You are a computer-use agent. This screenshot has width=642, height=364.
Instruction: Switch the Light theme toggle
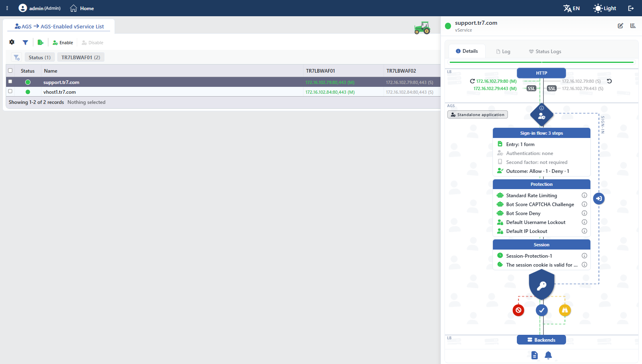(605, 8)
